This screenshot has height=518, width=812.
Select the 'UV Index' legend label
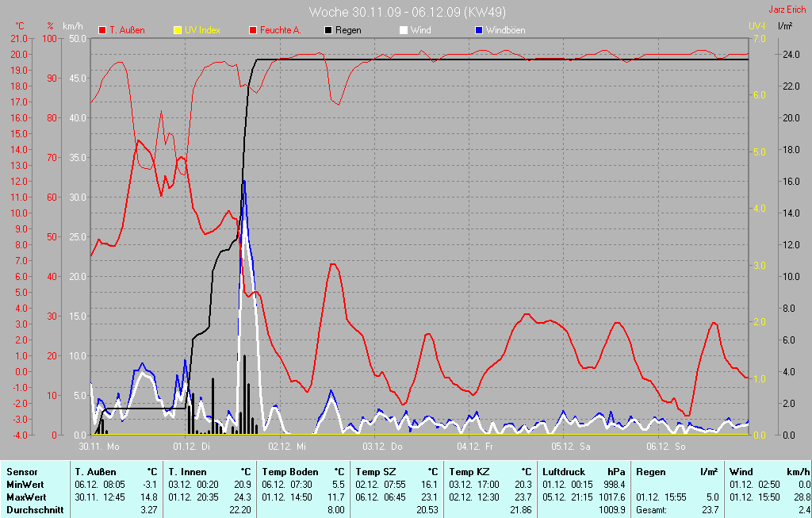pyautogui.click(x=202, y=30)
